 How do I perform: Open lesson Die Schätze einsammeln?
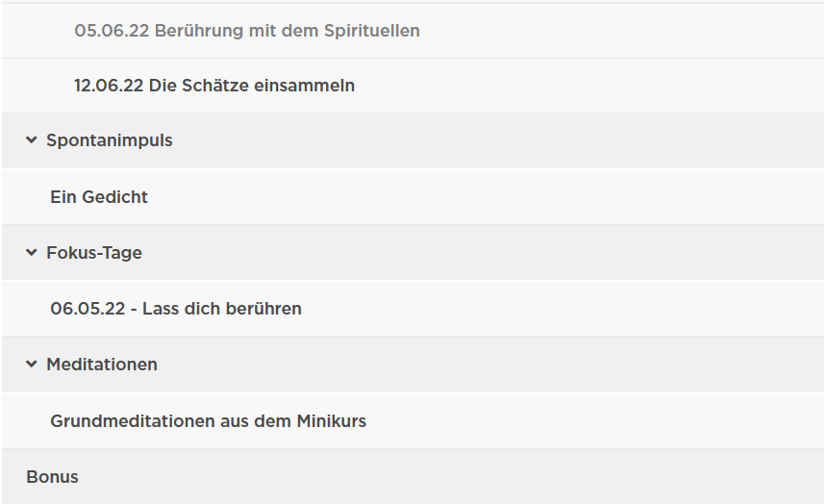(x=214, y=86)
